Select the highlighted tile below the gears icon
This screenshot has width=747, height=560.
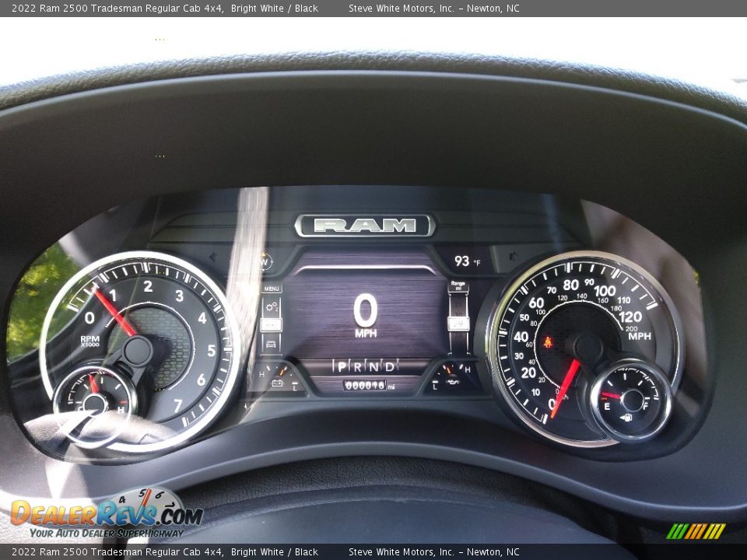pos(272,325)
